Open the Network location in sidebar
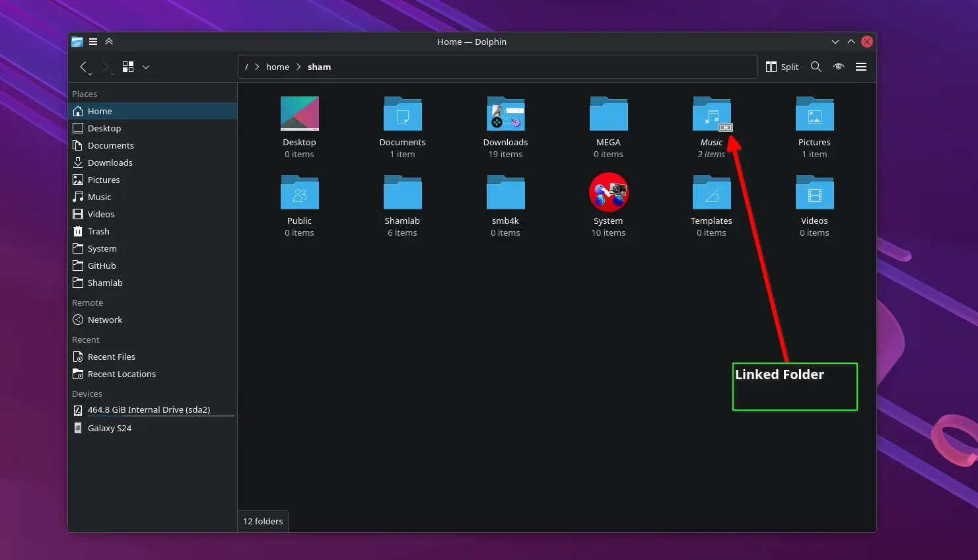This screenshot has width=978, height=560. click(x=104, y=320)
